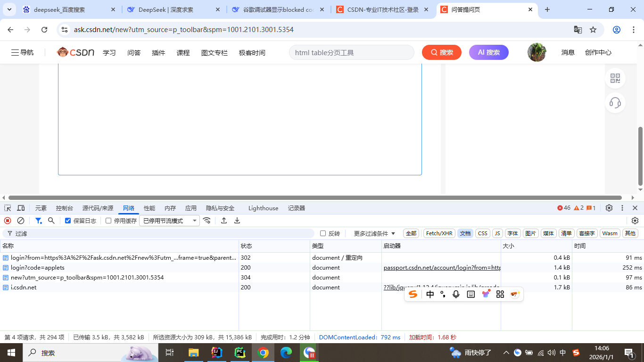
Task: Select the 图片 type filter
Action: click(530, 233)
